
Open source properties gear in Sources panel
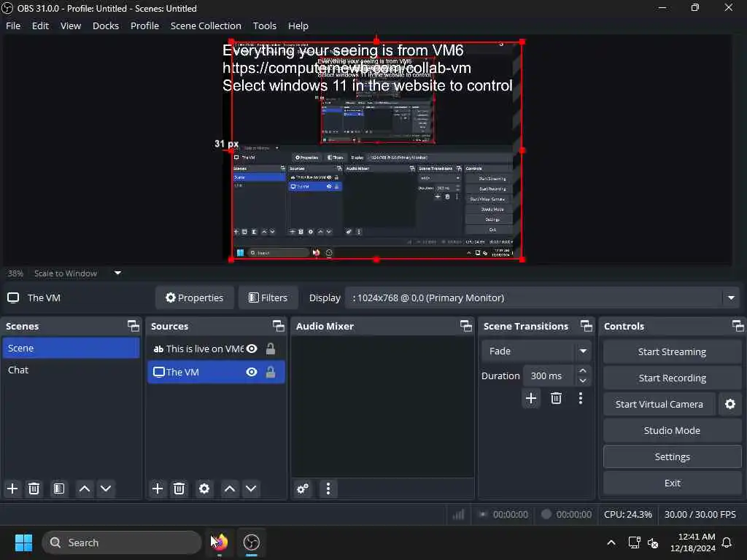[x=204, y=489]
